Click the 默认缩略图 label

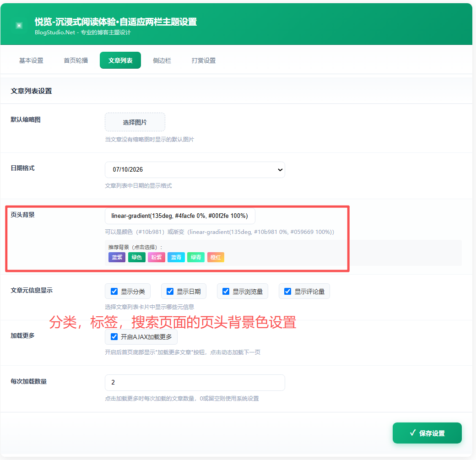point(26,119)
